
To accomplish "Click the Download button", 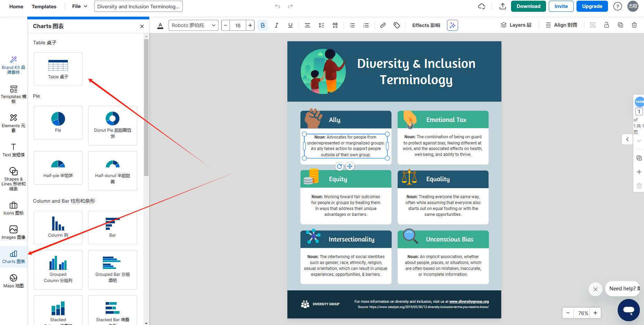I will (528, 6).
